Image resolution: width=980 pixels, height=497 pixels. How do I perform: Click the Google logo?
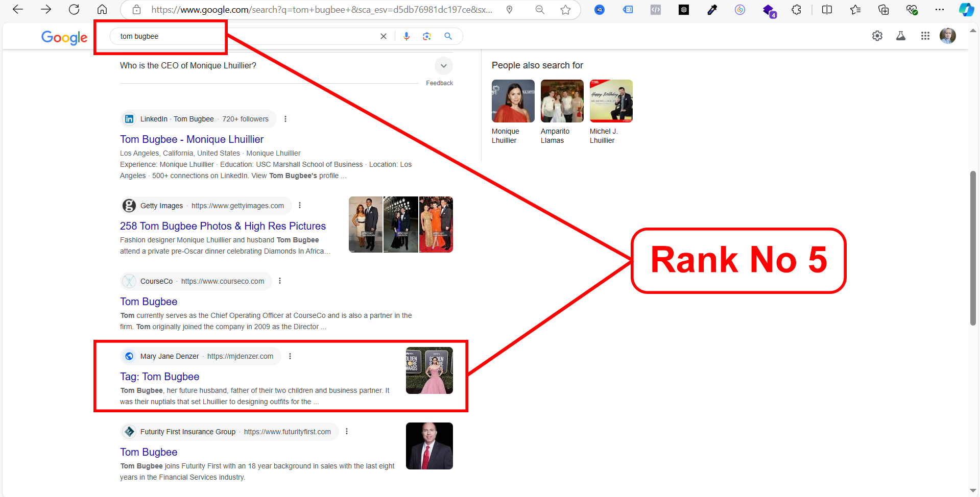click(64, 37)
